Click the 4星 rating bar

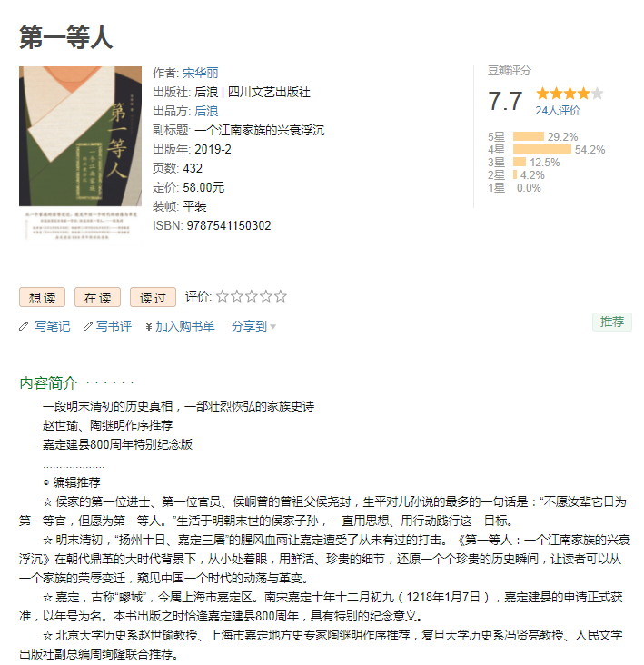point(542,149)
